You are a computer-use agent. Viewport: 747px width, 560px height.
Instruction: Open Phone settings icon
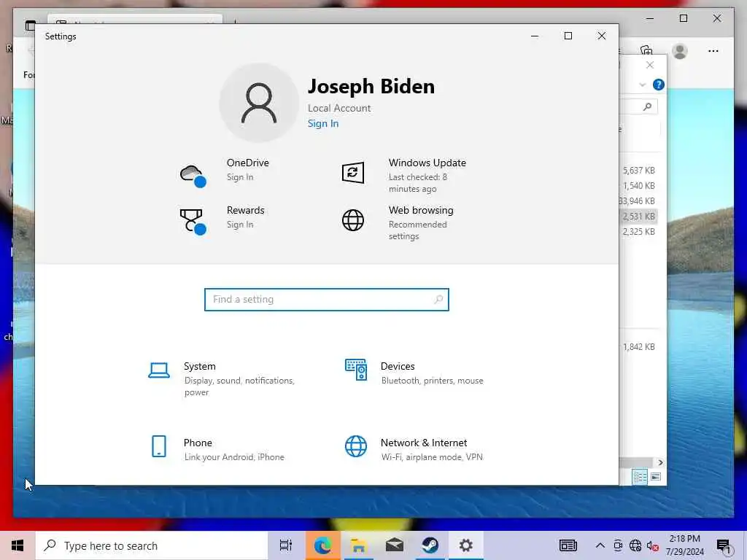click(158, 446)
